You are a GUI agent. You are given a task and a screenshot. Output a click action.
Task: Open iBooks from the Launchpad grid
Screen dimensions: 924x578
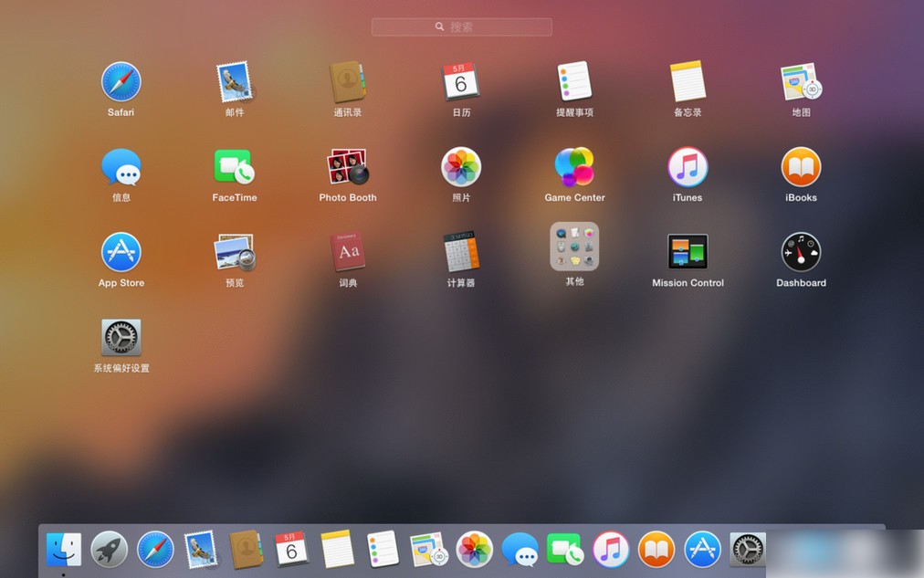coord(801,167)
